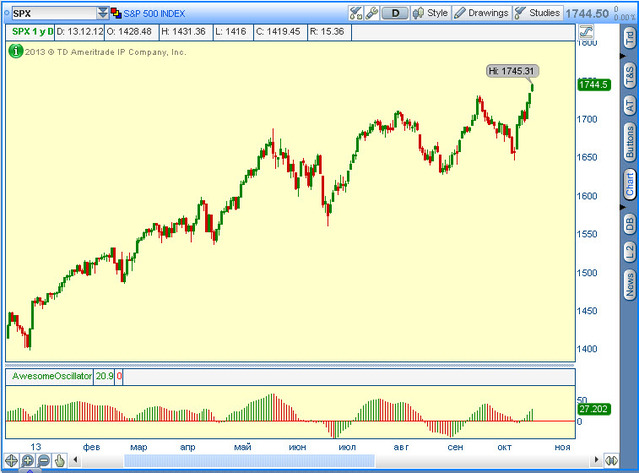The height and width of the screenshot is (473, 639).
Task: Click the AwesomeOscillator study label
Action: [x=51, y=376]
